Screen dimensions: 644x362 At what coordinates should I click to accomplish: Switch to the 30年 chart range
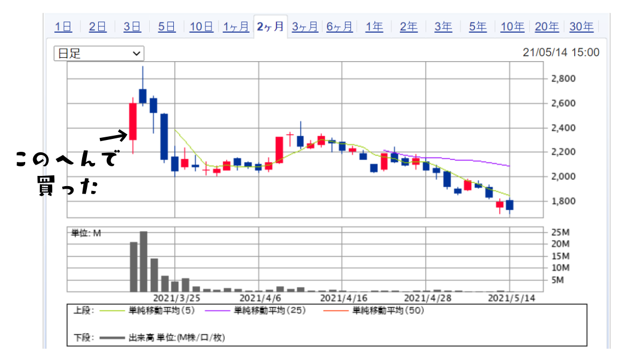pos(581,26)
